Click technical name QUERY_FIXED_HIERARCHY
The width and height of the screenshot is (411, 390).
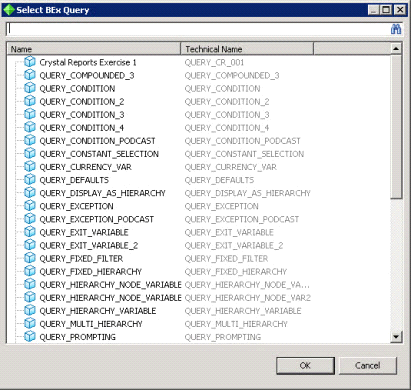pyautogui.click(x=236, y=272)
